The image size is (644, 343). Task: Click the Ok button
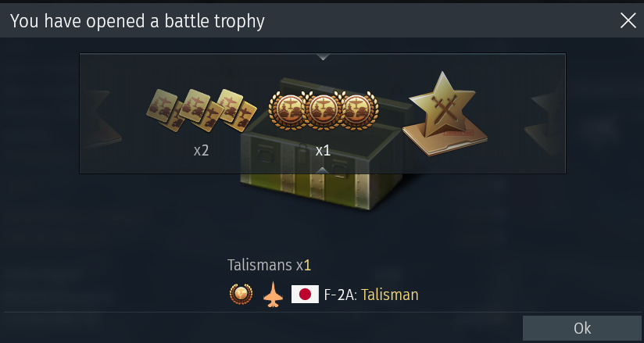pos(581,328)
